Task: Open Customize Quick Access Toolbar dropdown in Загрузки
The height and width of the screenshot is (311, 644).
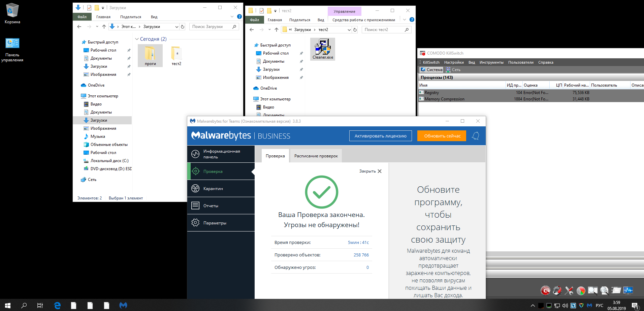Action: click(103, 8)
